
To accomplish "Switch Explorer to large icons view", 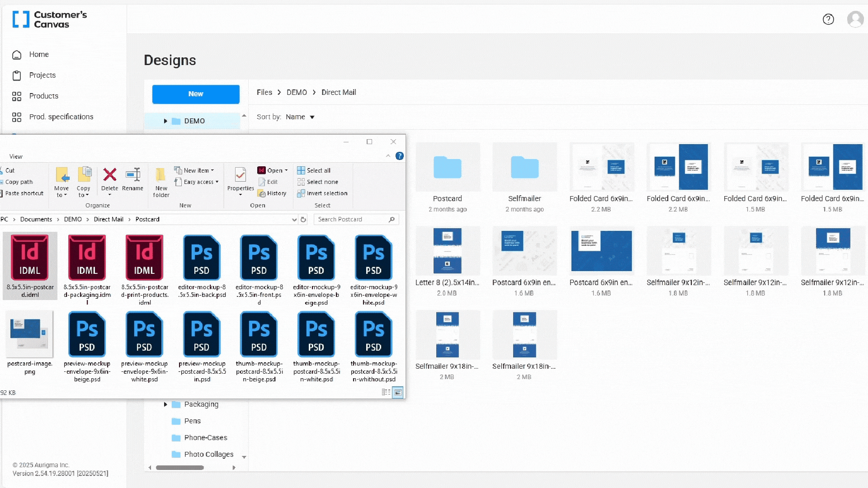I will 398,393.
